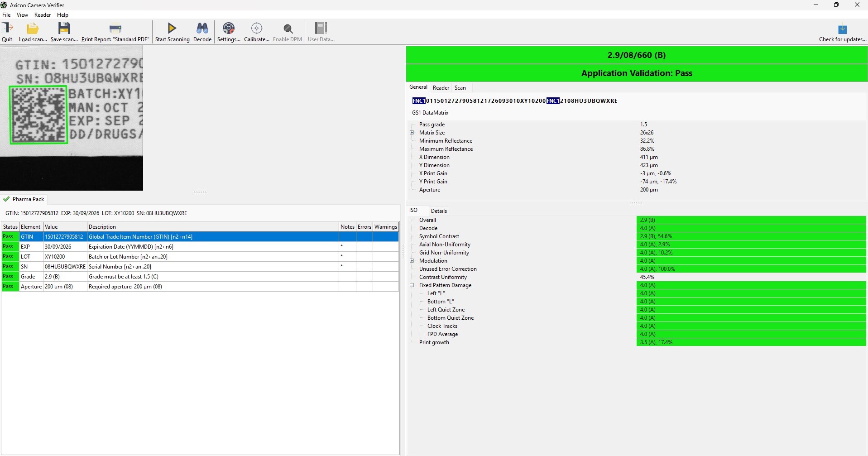The image size is (868, 456).
Task: Click the Quit door icon
Action: pos(7,28)
